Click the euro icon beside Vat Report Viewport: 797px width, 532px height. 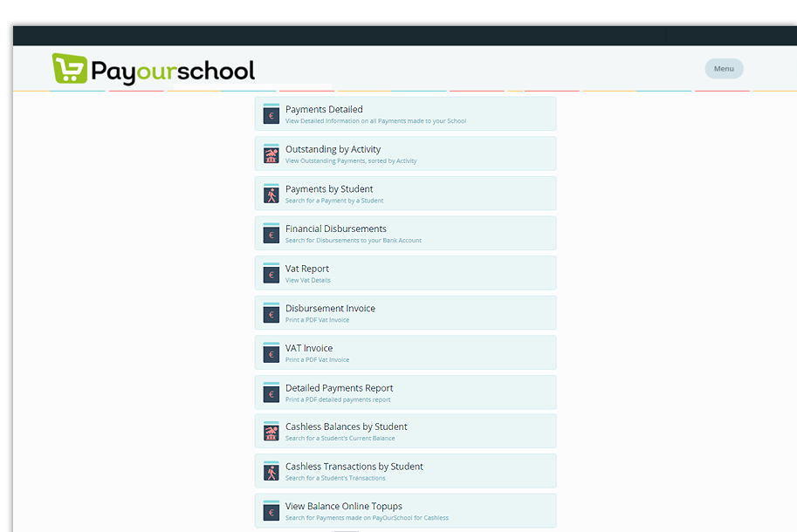[x=271, y=273]
